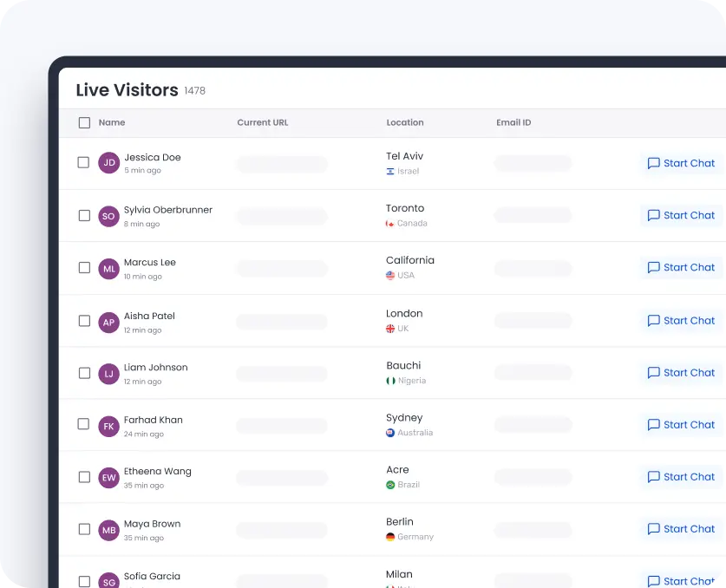Select Sylvia Oberbrunner's row checkbox
Viewport: 726px width, 588px height.
pos(84,216)
